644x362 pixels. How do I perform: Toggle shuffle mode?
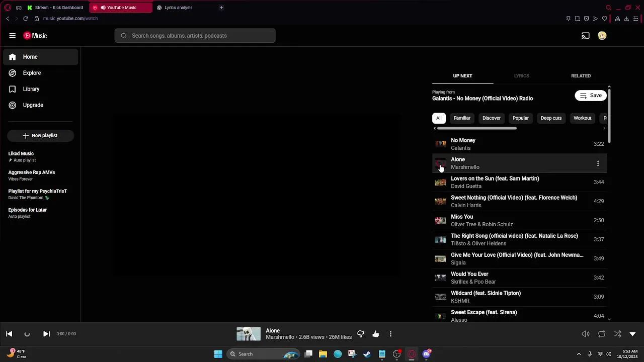point(617,334)
